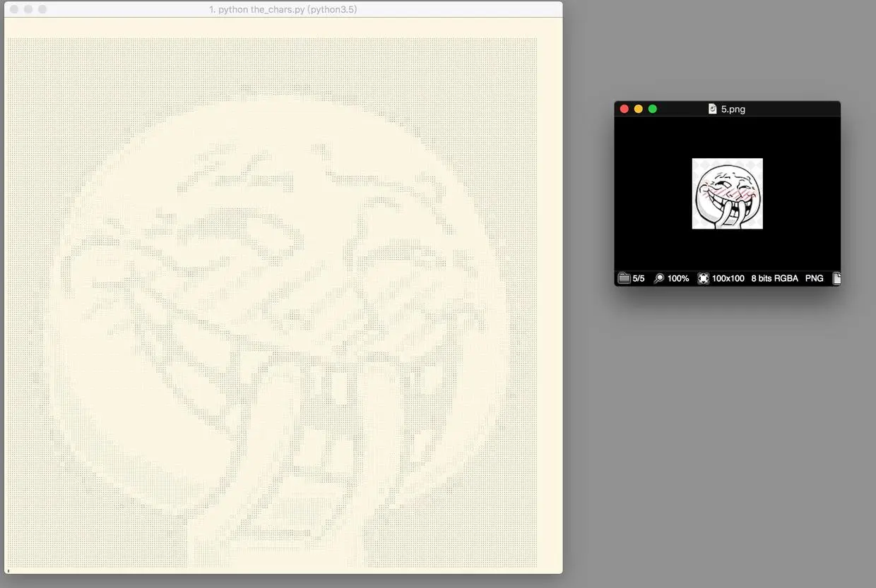The width and height of the screenshot is (876, 588).
Task: Click the 'PNG' format label in status bar
Action: tap(815, 279)
